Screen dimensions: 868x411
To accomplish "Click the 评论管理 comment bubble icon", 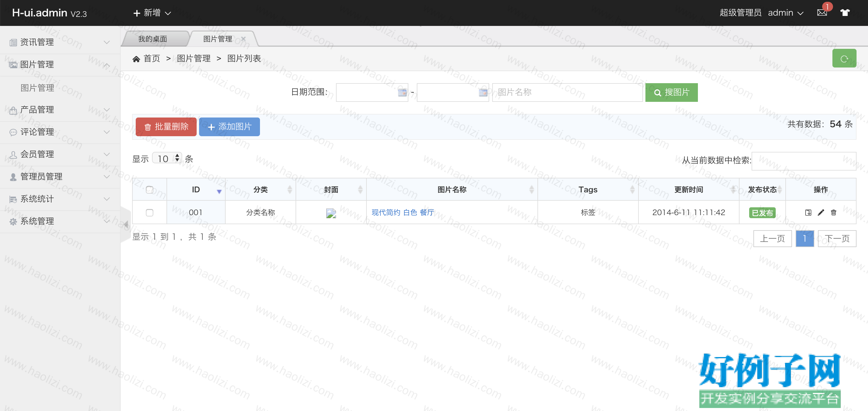I will (x=13, y=132).
